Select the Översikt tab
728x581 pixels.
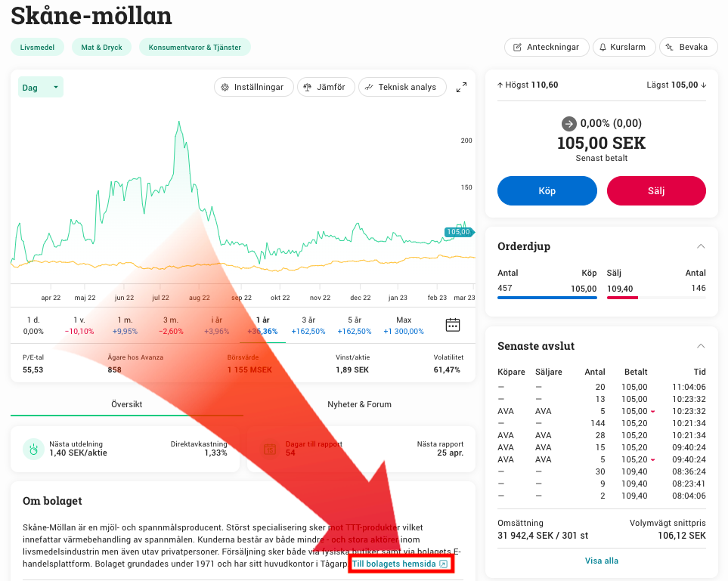click(x=126, y=404)
